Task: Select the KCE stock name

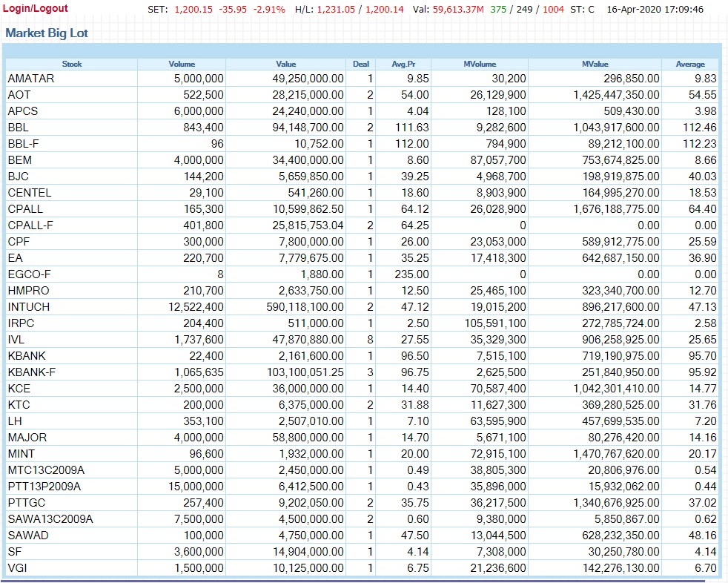Action: (19, 389)
